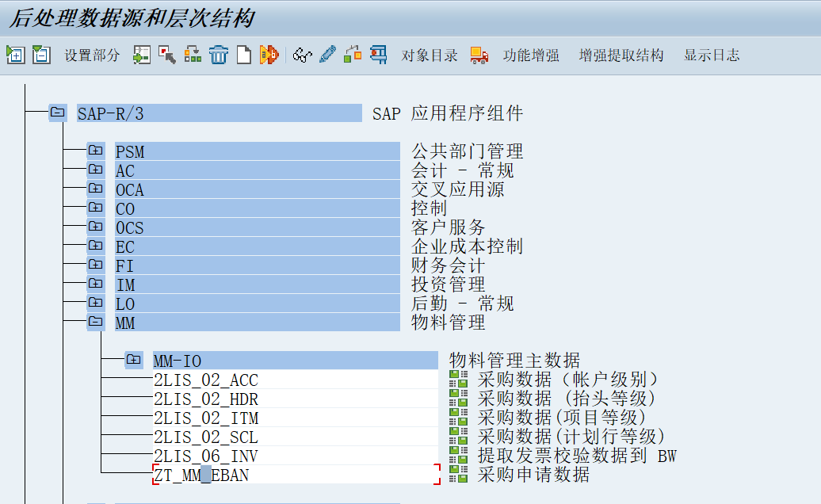Click the trash can delete icon

click(x=219, y=55)
